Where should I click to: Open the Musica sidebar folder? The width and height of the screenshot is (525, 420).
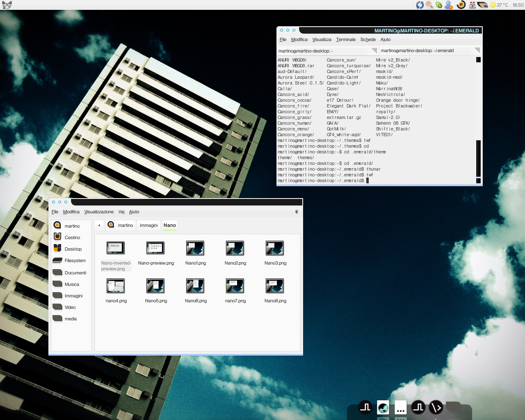tap(71, 284)
